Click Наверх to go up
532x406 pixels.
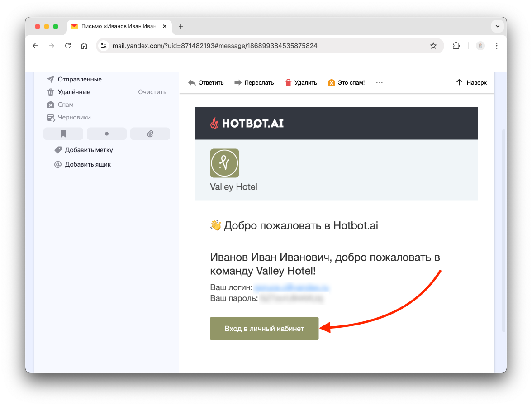coord(471,82)
